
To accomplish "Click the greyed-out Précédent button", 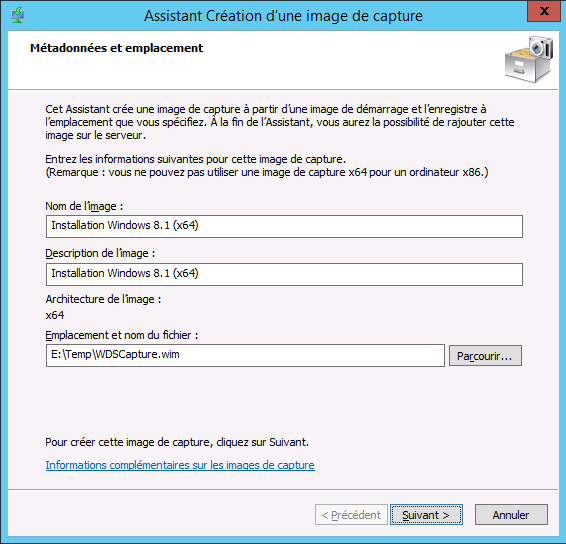I will 351,515.
